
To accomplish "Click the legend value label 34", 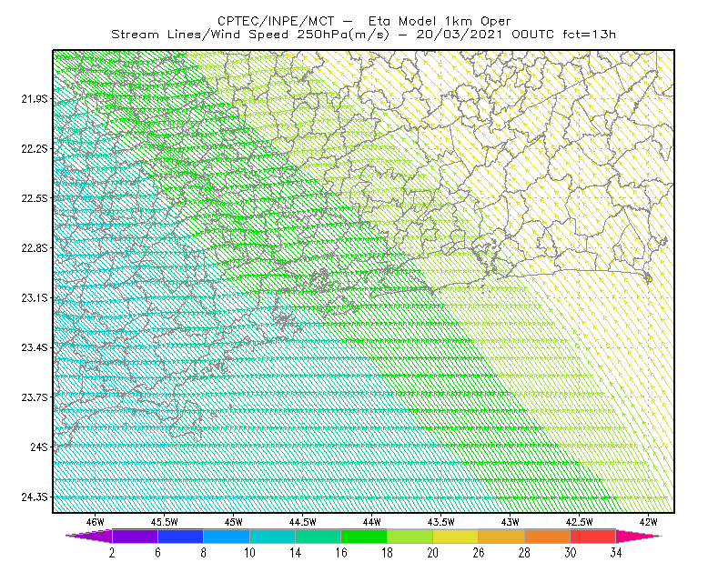I will [x=616, y=553].
